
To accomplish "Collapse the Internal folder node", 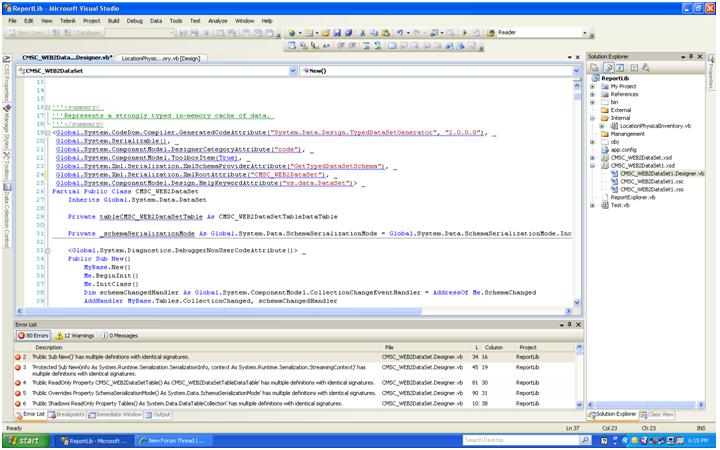I will [592, 118].
